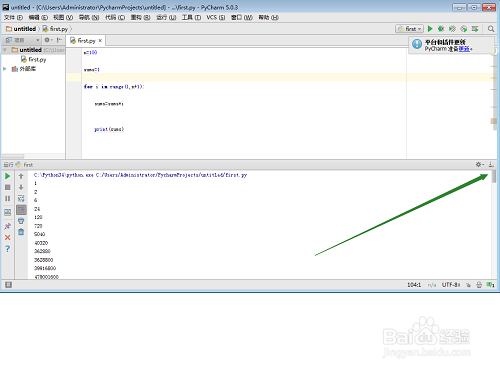Run with coverage from the top toolbar
This screenshot has height=370, width=500.
(x=452, y=29)
